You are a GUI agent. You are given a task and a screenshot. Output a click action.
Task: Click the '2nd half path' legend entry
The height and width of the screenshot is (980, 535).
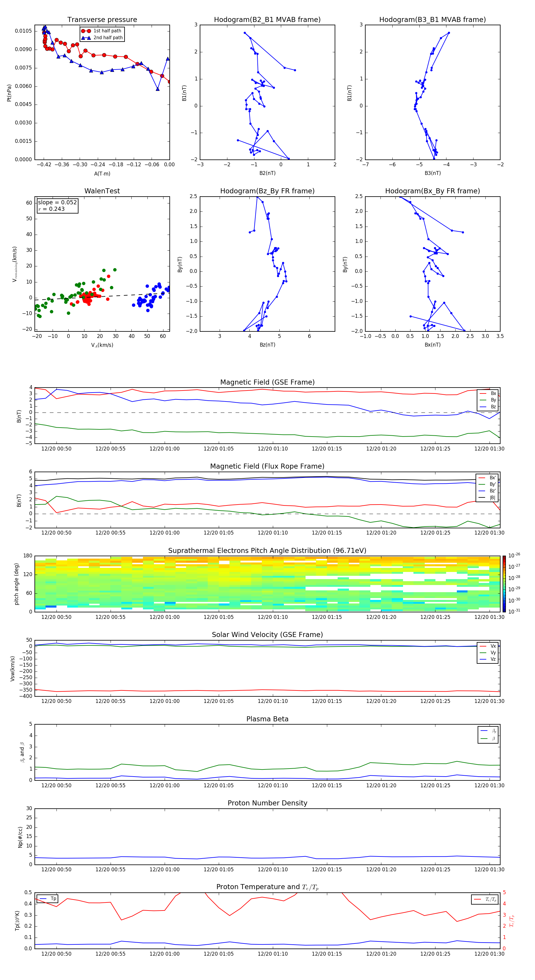(102, 38)
